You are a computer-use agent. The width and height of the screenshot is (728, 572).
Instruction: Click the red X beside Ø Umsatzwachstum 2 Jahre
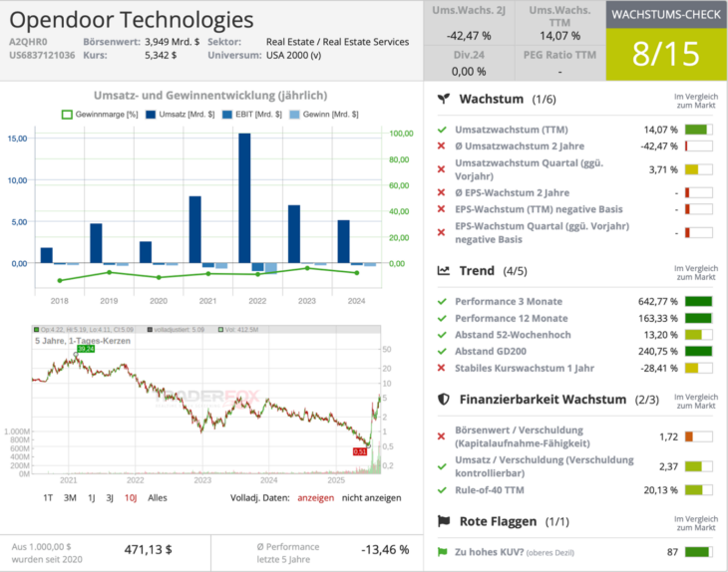pyautogui.click(x=442, y=146)
